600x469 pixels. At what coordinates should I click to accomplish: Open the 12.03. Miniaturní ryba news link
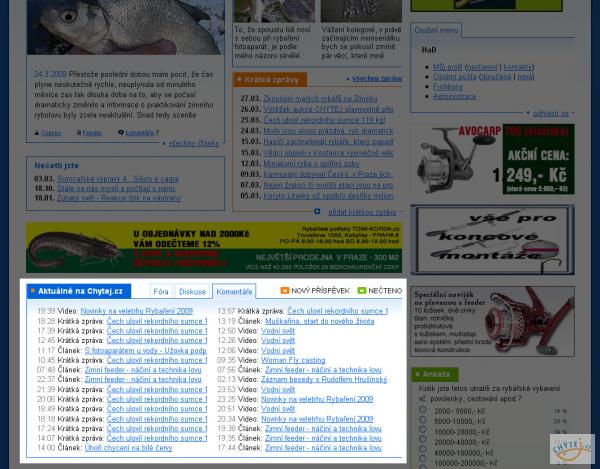tap(311, 163)
